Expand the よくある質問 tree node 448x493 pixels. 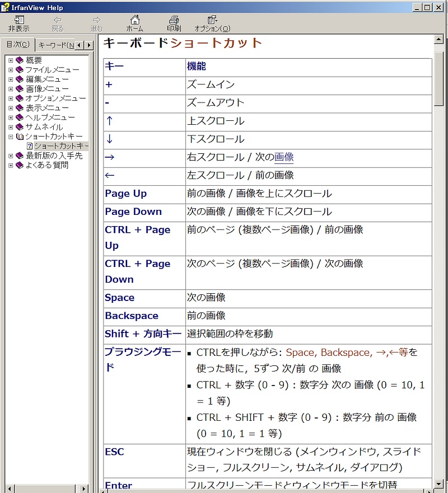pos(11,165)
